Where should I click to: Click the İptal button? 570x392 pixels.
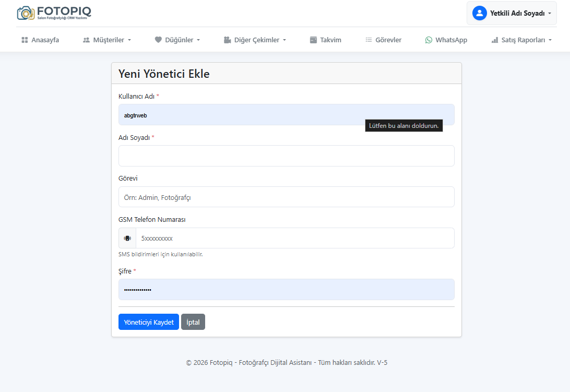click(x=193, y=322)
